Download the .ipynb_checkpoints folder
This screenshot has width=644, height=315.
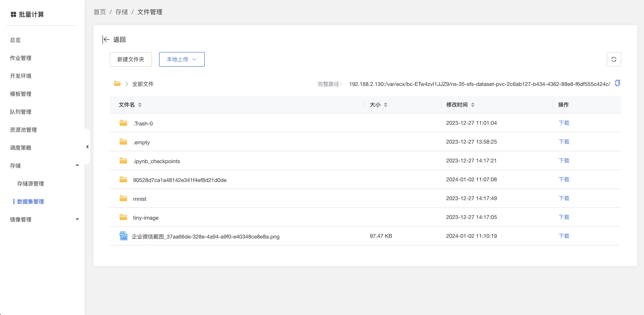click(x=564, y=160)
